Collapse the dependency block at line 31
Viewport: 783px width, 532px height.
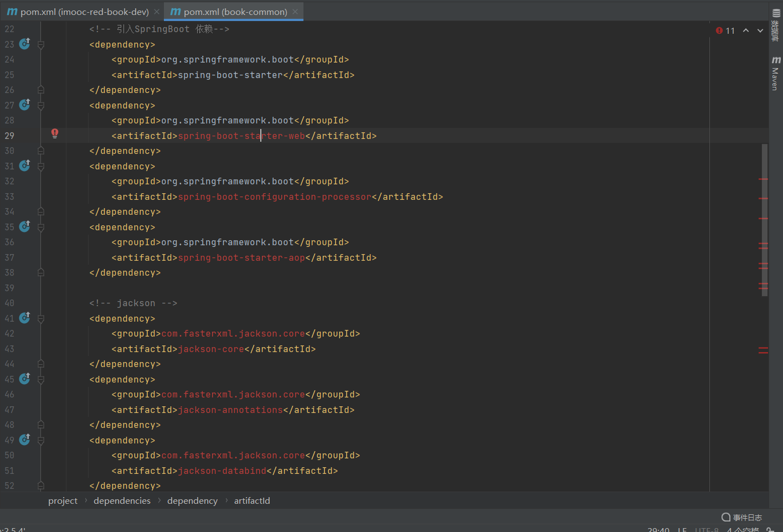point(41,167)
